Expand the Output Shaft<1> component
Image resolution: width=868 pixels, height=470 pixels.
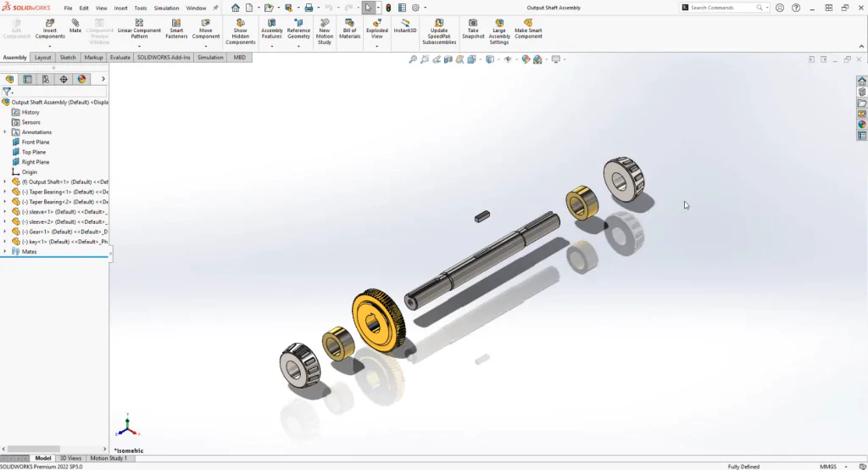5,182
